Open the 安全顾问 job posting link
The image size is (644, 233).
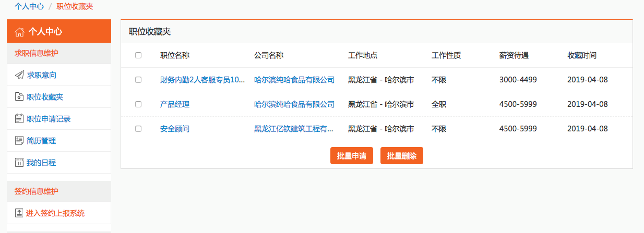tap(175, 129)
